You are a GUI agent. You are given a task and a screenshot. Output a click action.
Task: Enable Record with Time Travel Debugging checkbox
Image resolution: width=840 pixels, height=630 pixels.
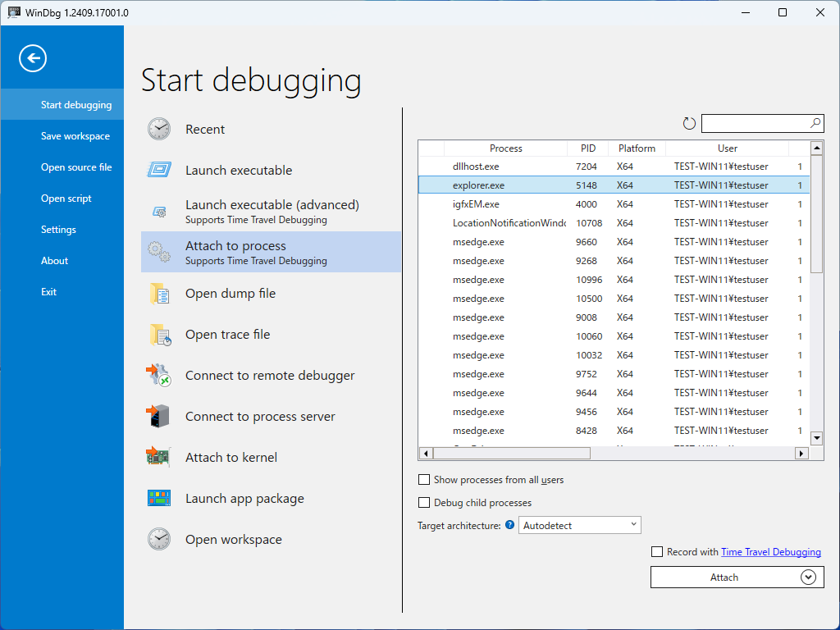point(657,552)
